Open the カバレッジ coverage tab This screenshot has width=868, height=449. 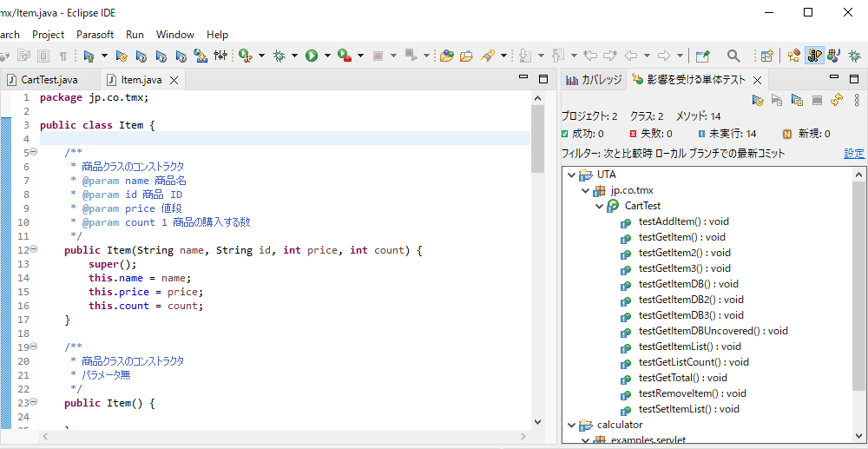coord(594,80)
